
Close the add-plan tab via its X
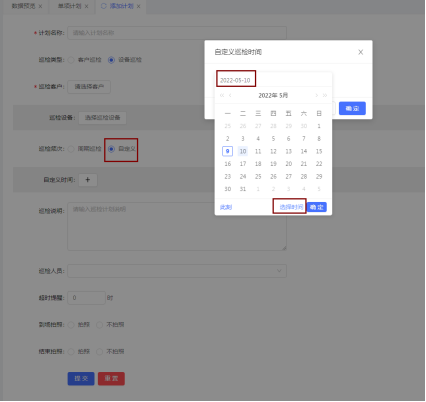(x=138, y=6)
